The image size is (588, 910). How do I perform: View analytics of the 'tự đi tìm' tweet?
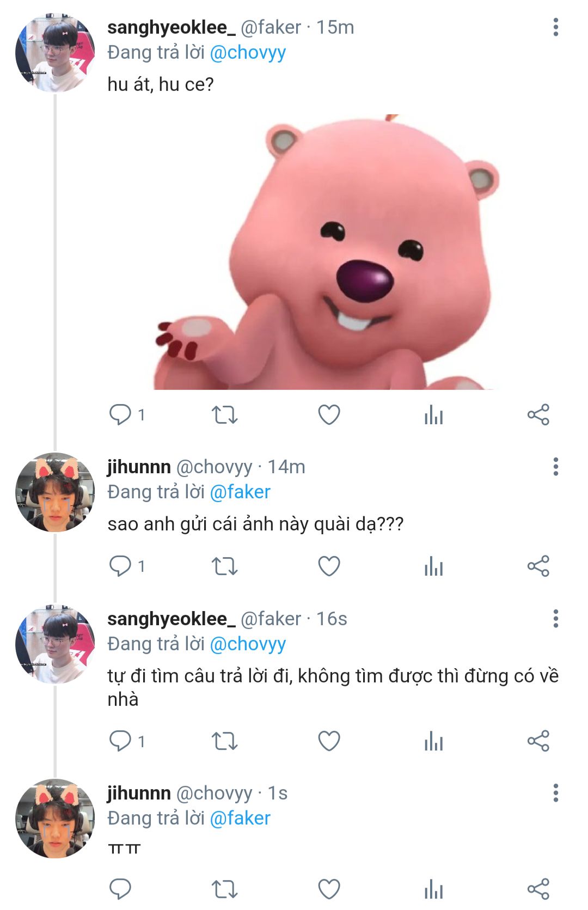coord(433,741)
